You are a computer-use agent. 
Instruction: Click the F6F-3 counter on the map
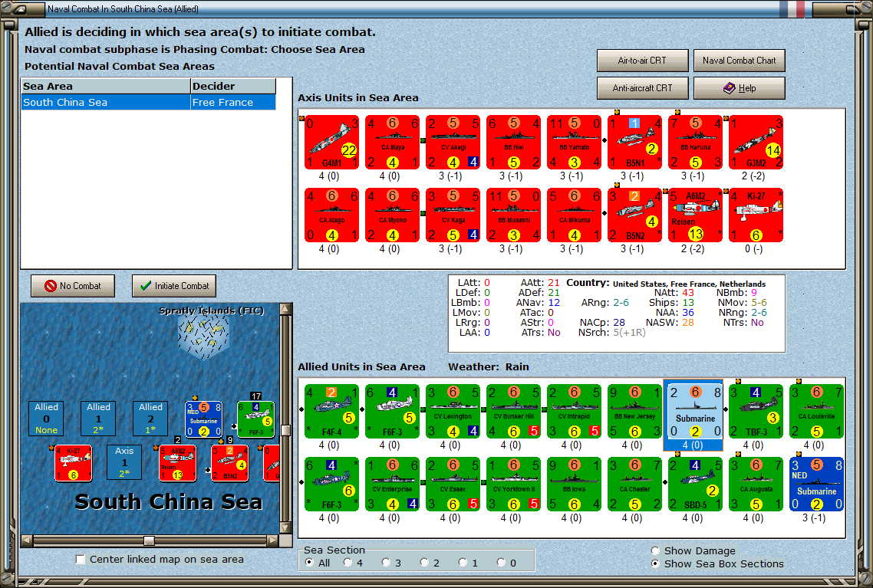[255, 419]
